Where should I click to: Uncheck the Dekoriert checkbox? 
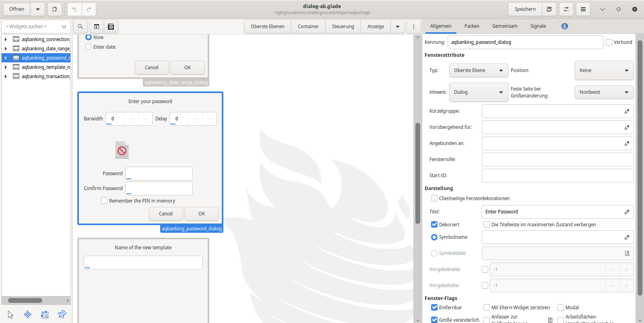434,224
